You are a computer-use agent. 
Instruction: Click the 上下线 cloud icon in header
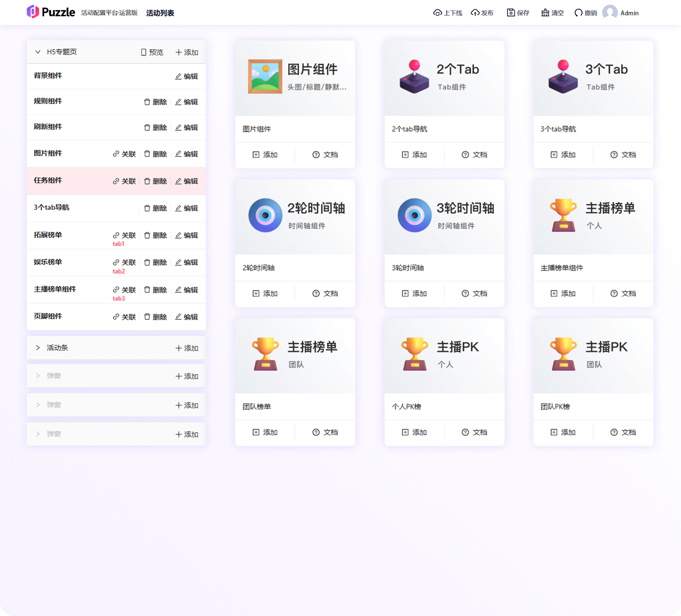pyautogui.click(x=437, y=13)
